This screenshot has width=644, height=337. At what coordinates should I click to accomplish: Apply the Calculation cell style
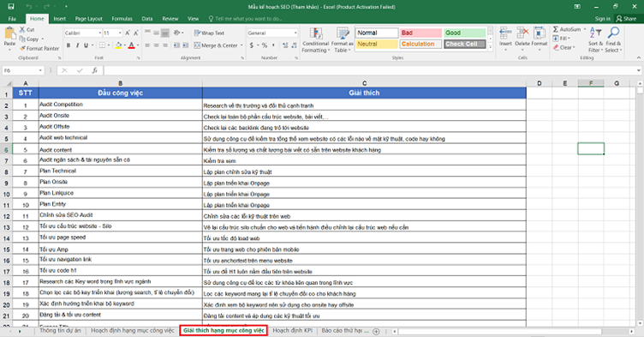[421, 44]
